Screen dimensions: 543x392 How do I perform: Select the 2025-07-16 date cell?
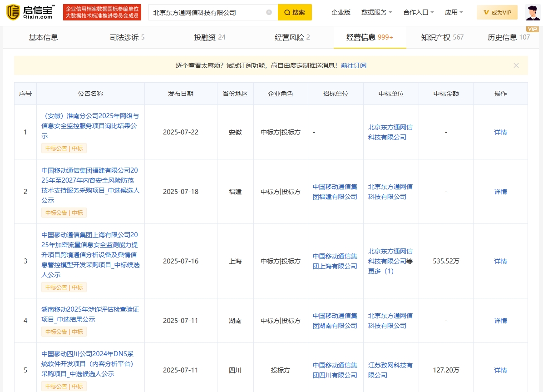[x=181, y=261]
